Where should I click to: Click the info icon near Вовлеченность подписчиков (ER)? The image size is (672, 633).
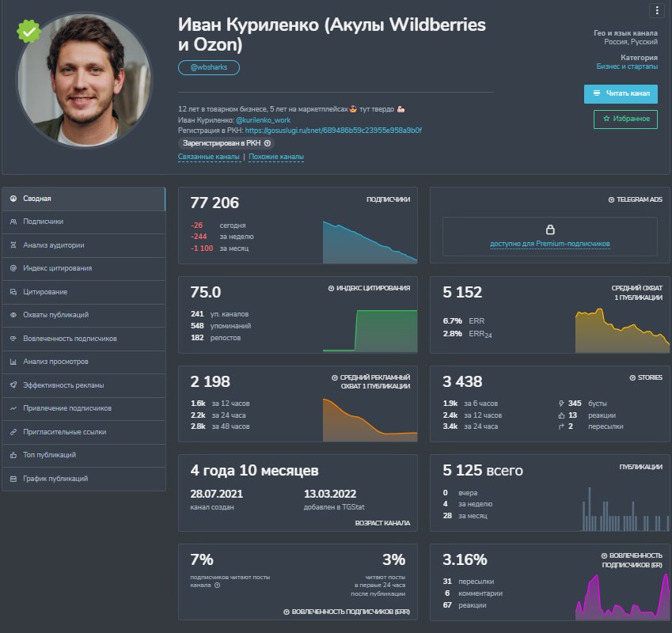pyautogui.click(x=604, y=555)
